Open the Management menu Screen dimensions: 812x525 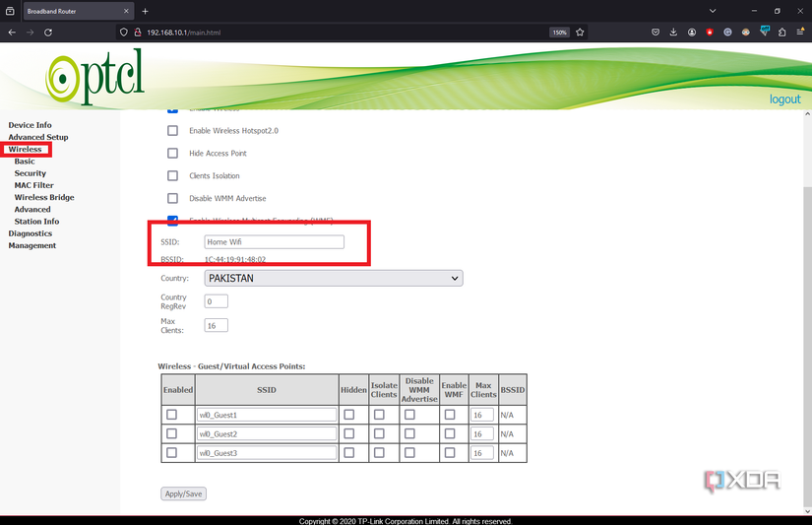[x=32, y=245]
